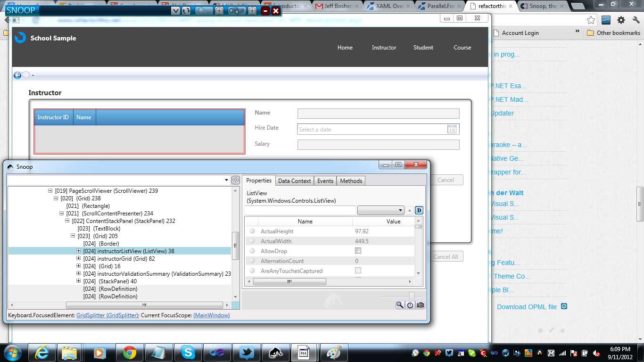Click the zoom magnifier icon in Snoop previewer
644x362 pixels.
pyautogui.click(x=400, y=305)
